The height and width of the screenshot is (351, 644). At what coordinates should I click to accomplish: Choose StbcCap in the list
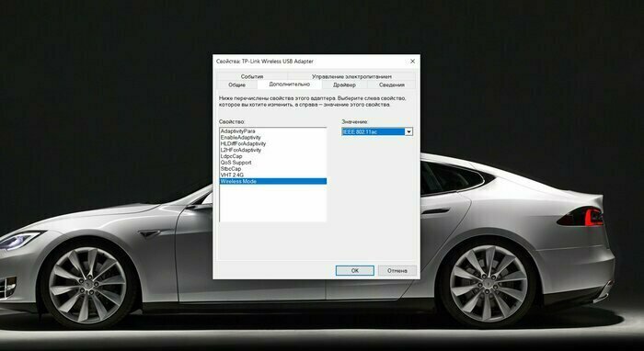coord(273,168)
